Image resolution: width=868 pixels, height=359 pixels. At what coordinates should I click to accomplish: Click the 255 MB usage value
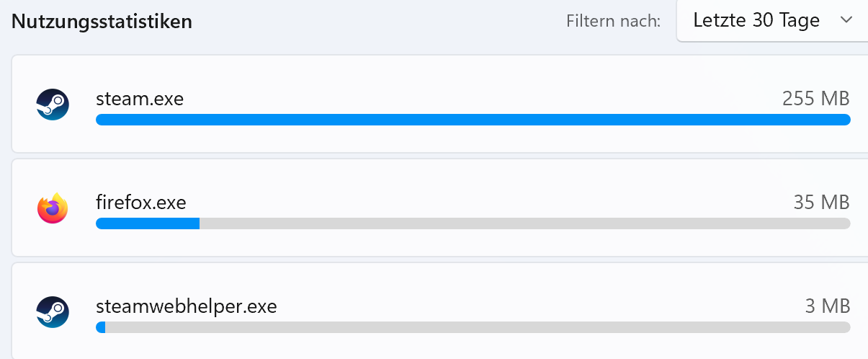click(x=815, y=99)
